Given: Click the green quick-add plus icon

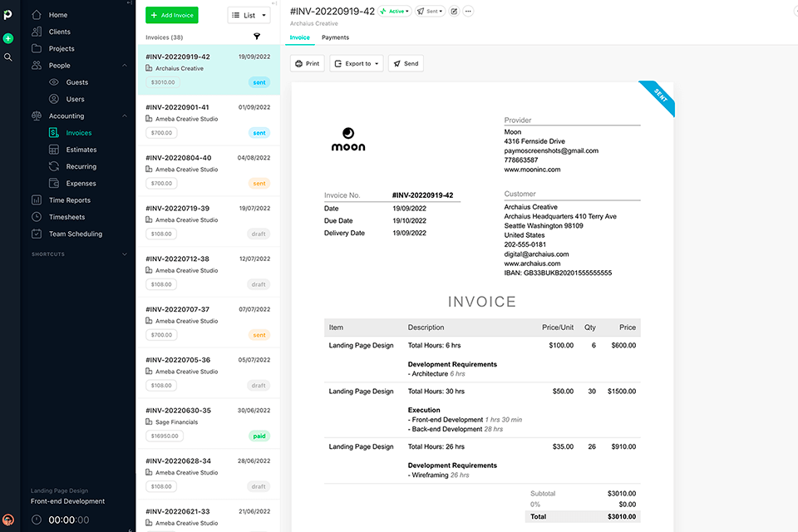Looking at the screenshot, I should [x=8, y=38].
